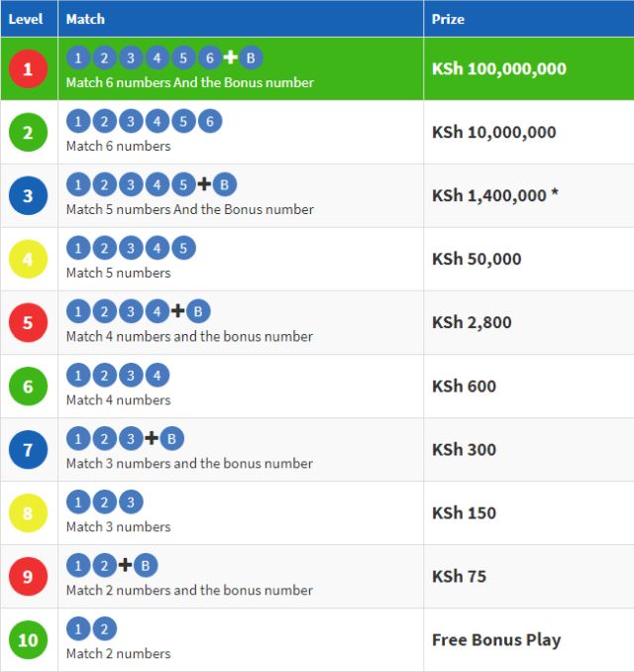Click the 'Match 5 numbers' text in level 4

click(118, 273)
